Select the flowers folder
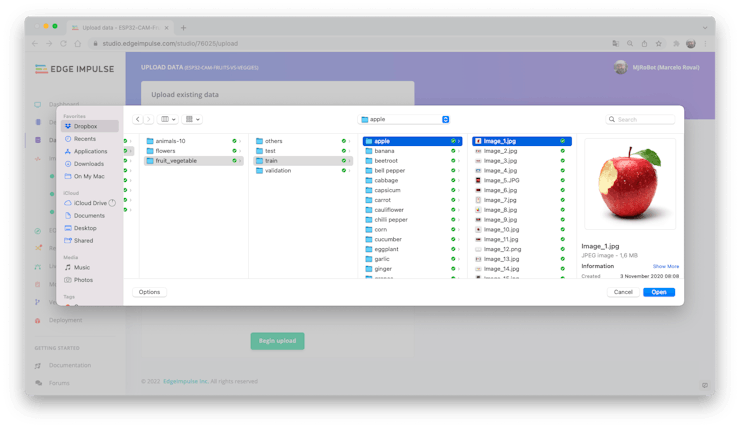 coord(193,151)
